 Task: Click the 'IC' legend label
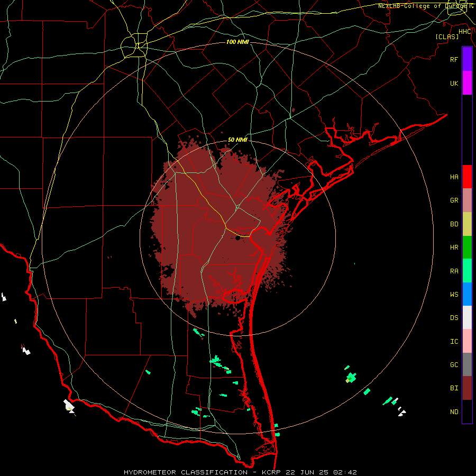pyautogui.click(x=454, y=341)
